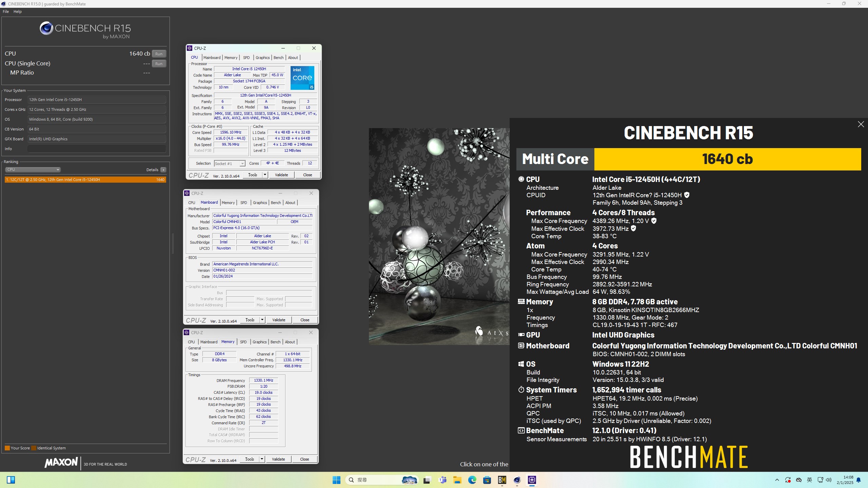Viewport: 868px width, 488px height.
Task: Click the yellow 1640 cb score bar
Action: 728,159
